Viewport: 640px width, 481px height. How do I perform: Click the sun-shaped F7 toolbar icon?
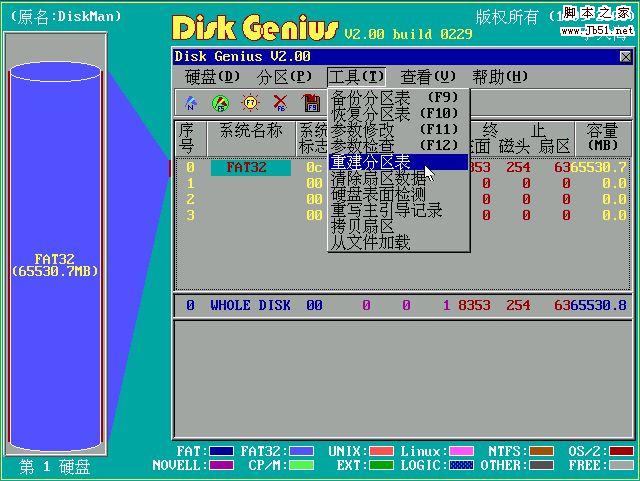(250, 102)
